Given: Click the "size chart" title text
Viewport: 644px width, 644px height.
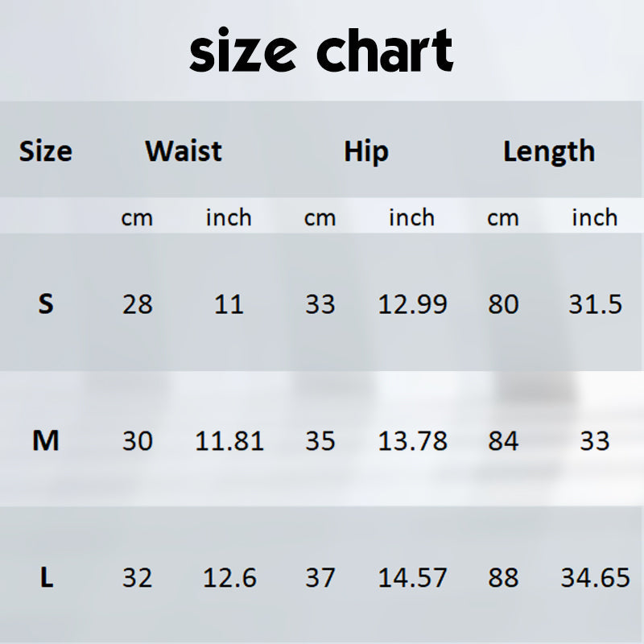Looking at the screenshot, I should tap(321, 52).
